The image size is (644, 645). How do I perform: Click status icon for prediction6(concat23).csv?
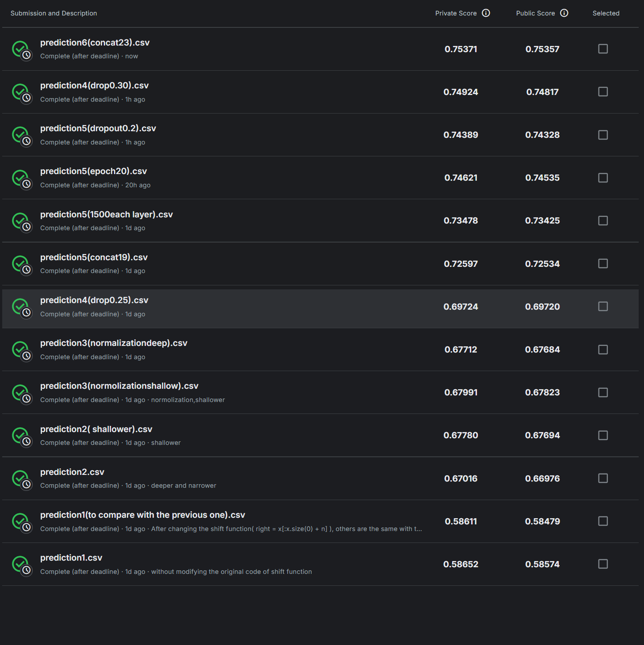tap(22, 50)
